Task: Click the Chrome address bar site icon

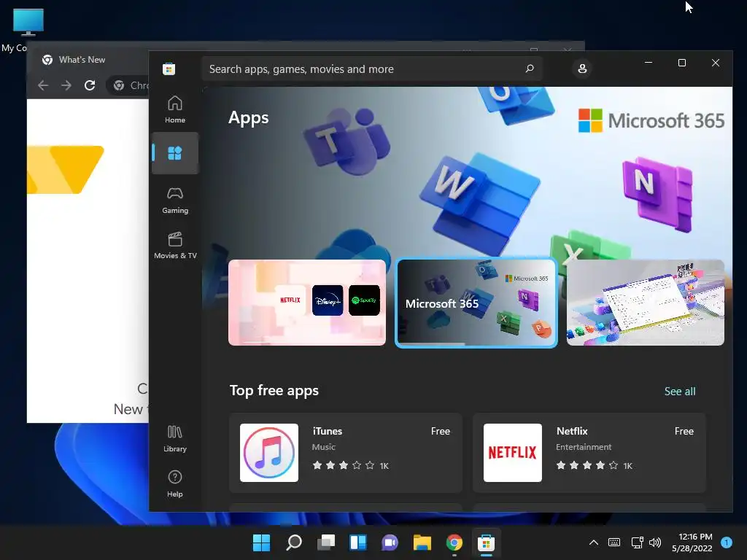Action: 119,85
